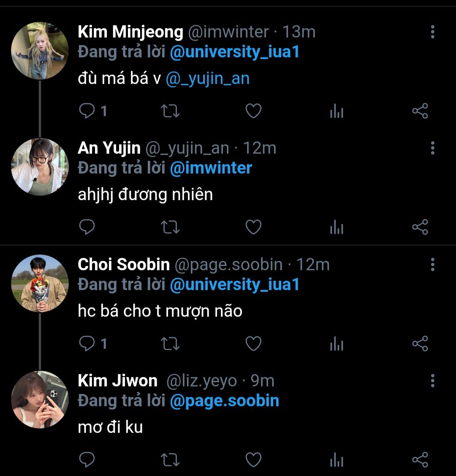
Task: Open Kim Minjeong's profile picture
Action: 40,51
